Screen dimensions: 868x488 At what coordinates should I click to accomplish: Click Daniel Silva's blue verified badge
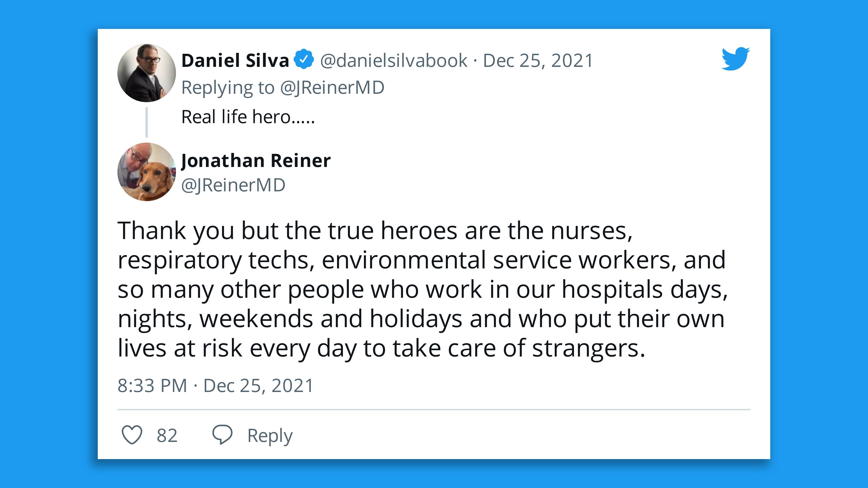pos(304,60)
